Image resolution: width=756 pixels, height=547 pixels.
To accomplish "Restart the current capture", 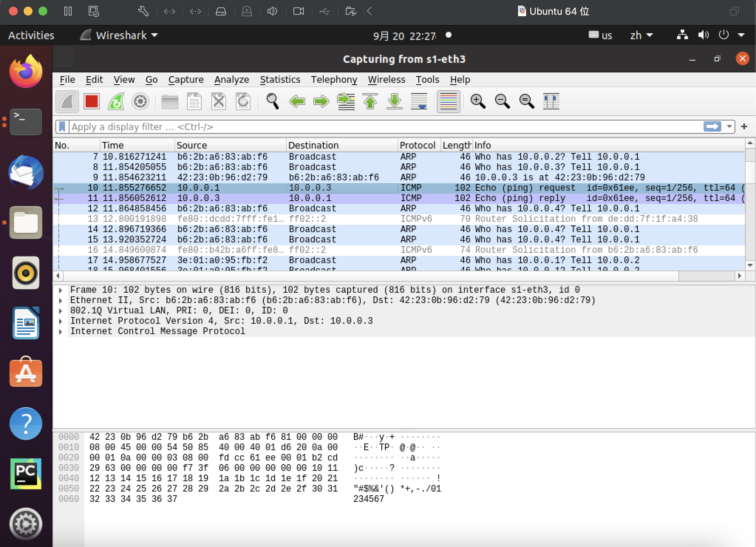I will pyautogui.click(x=116, y=101).
